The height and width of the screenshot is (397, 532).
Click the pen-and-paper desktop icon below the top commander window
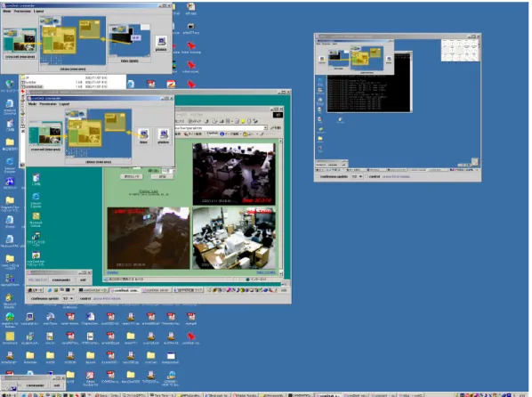[x=171, y=84]
